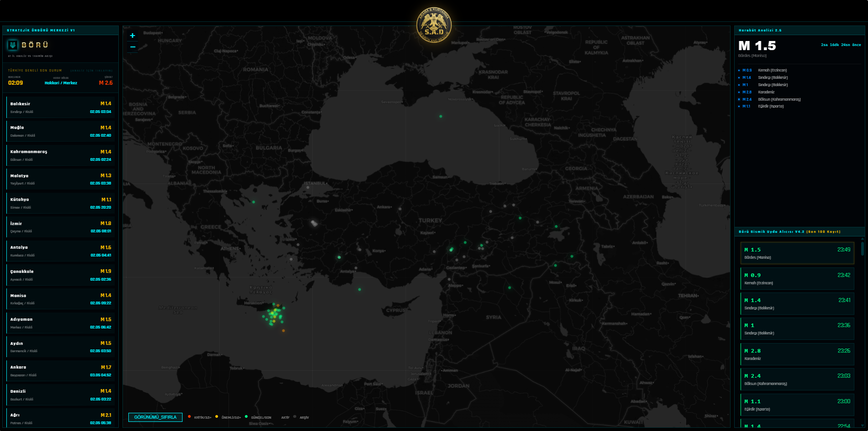Image resolution: width=868 pixels, height=431 pixels.
Task: Click the green GÜNCEL/SON legend dot
Action: tap(246, 416)
